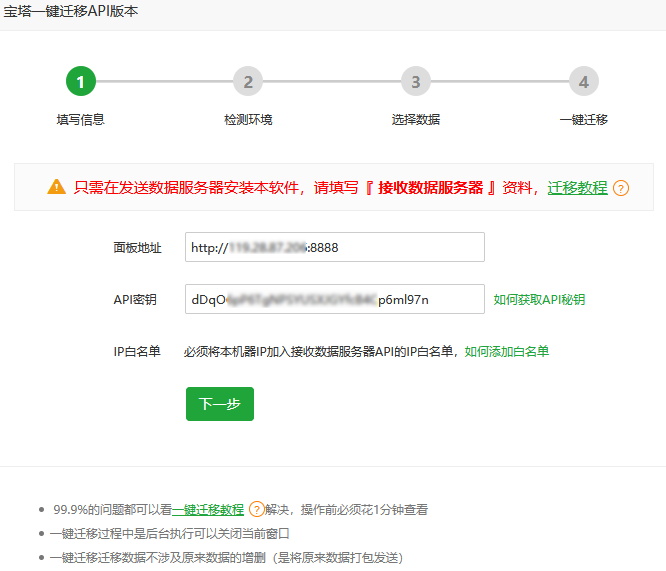Viewport: 666px width, 571px height.
Task: Click the green step 1 circle
Action: [x=81, y=82]
